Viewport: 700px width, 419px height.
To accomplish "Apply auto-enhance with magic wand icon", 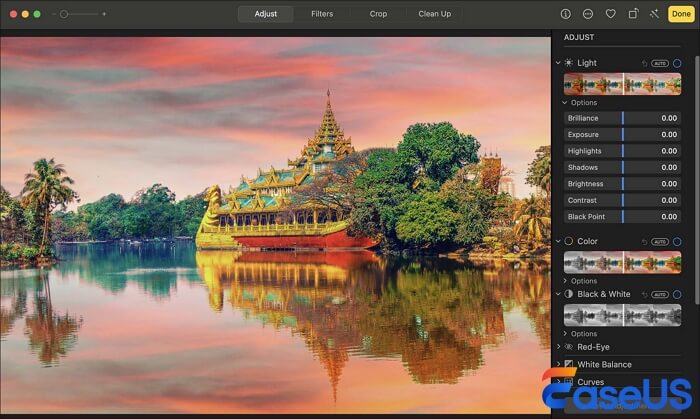I will coord(655,14).
